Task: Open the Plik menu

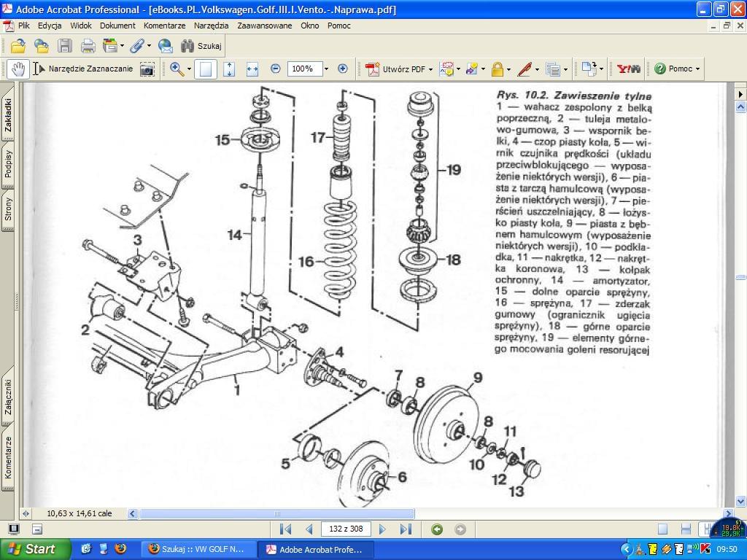Action: [x=24, y=26]
